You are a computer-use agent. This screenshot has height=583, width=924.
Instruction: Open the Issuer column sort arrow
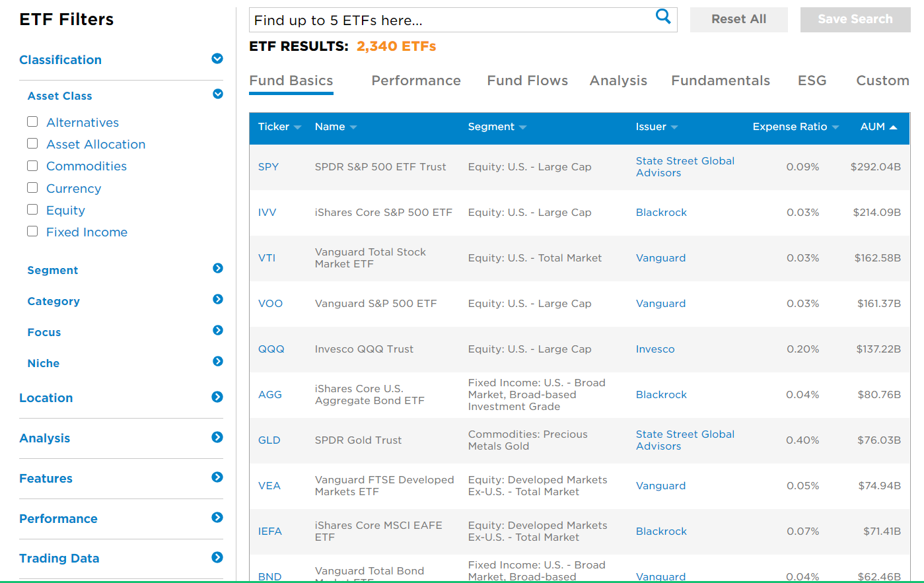click(x=674, y=127)
